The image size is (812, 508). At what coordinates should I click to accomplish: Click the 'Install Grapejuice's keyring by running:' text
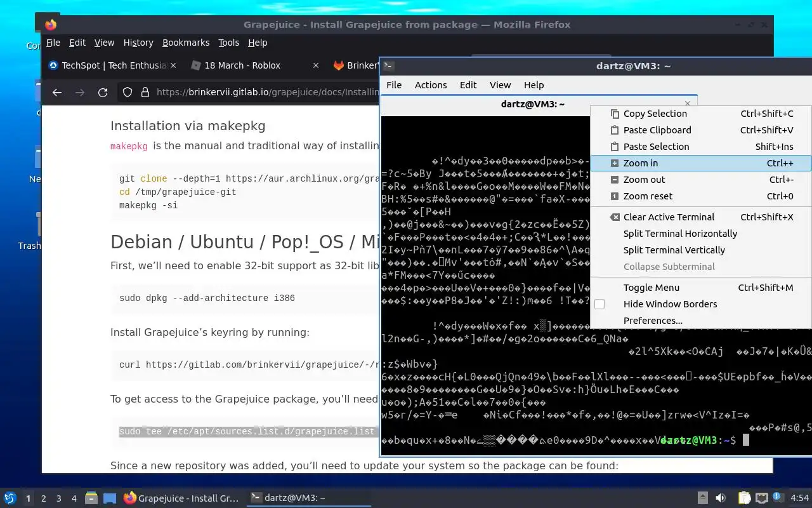[x=210, y=332]
